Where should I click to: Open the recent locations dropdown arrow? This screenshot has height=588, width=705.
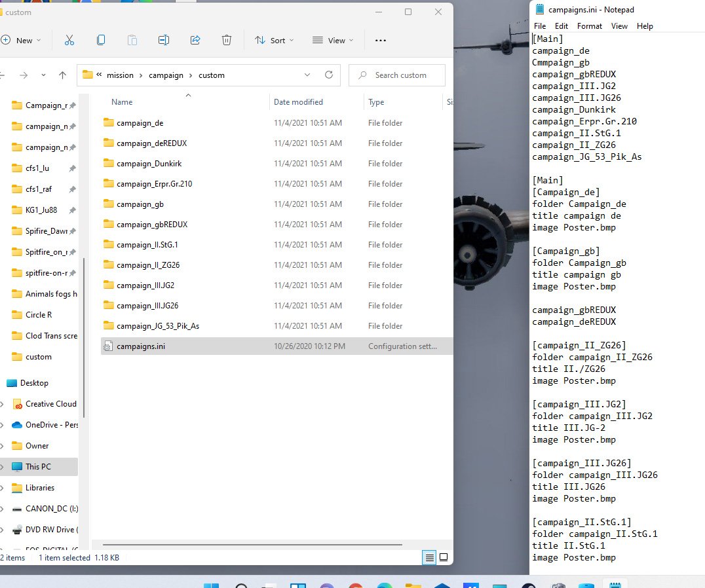pos(43,75)
